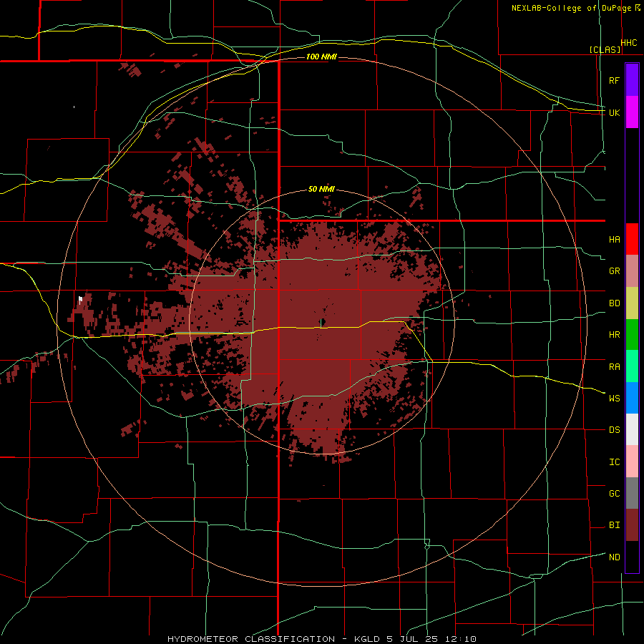Click the BD legend label
Screen dimensions: 644x644
[x=614, y=303]
